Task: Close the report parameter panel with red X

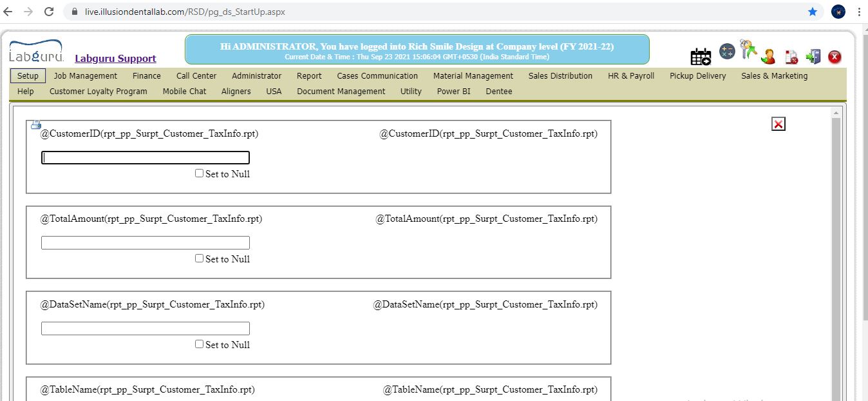Action: (x=778, y=124)
